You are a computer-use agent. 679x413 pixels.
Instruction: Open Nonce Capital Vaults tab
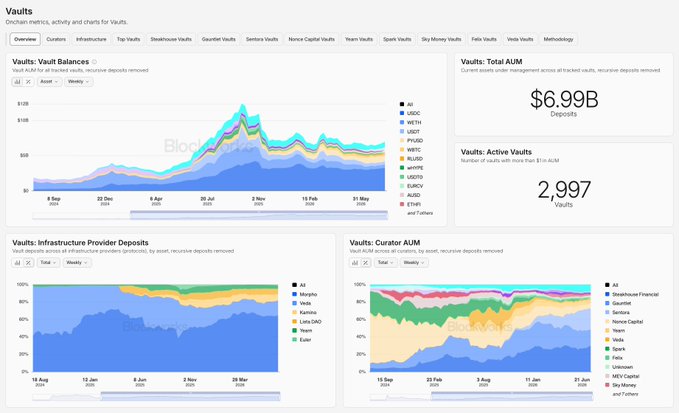(311, 39)
